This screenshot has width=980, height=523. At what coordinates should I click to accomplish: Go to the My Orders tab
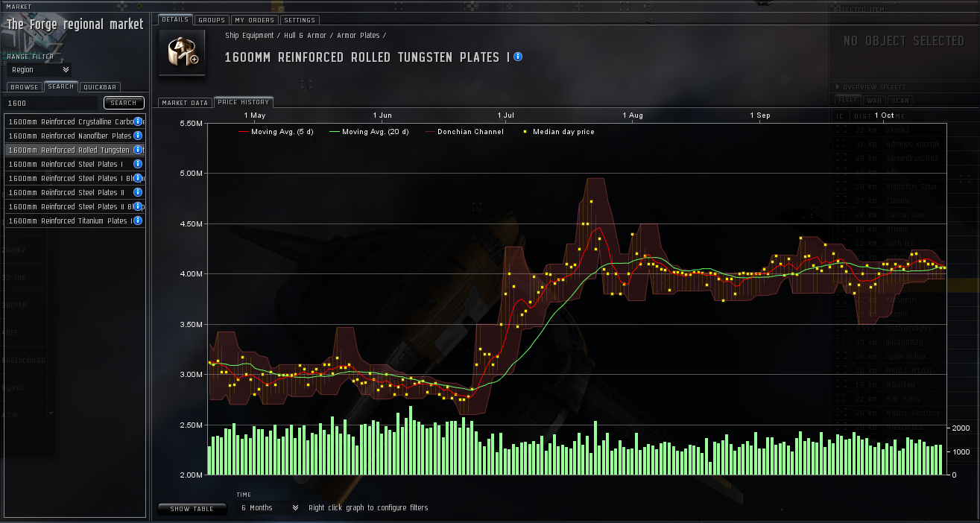tap(254, 20)
